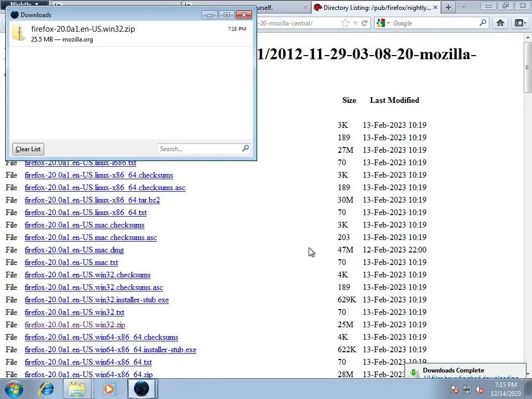
Task: Open firefox-20.0a1.en-US.win32.checksums link
Action: click(x=87, y=275)
